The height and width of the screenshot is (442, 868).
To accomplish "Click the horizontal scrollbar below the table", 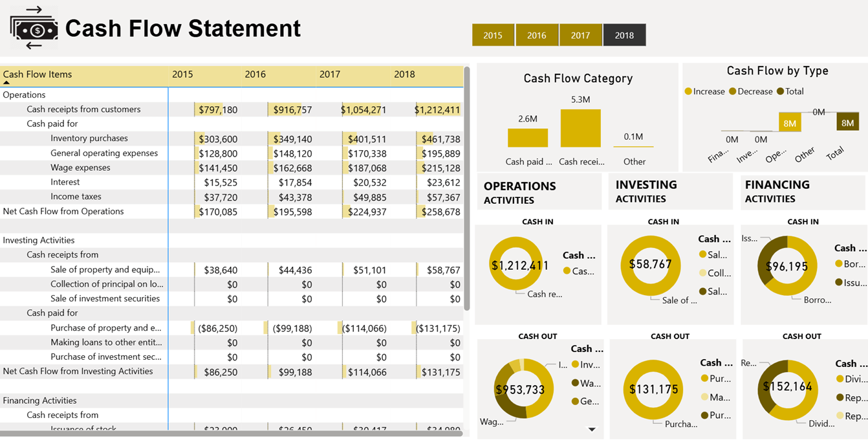I will pyautogui.click(x=233, y=436).
